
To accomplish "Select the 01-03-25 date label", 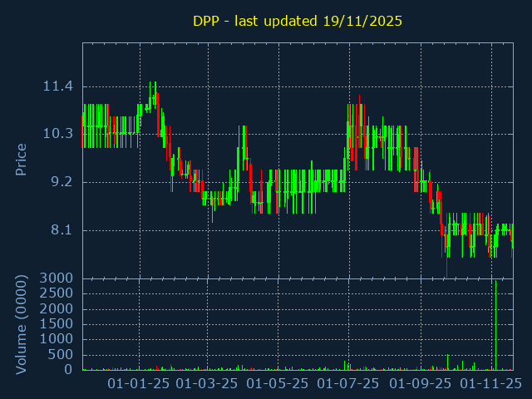I will pyautogui.click(x=209, y=384).
